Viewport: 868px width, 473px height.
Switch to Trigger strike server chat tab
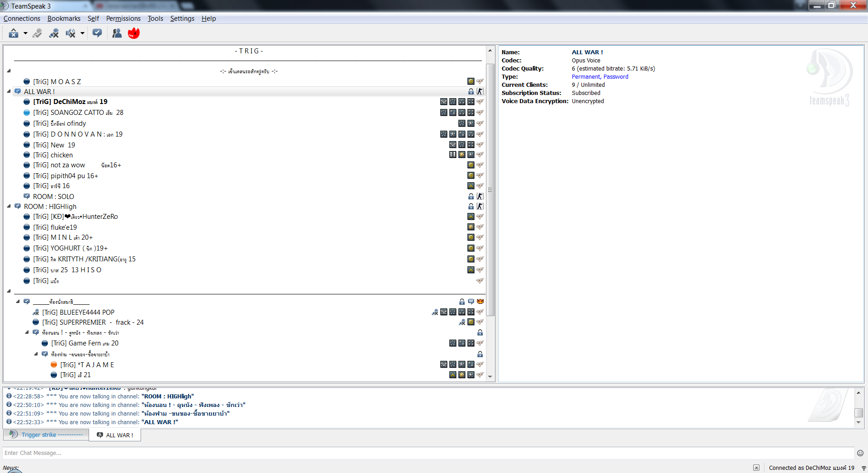46,435
